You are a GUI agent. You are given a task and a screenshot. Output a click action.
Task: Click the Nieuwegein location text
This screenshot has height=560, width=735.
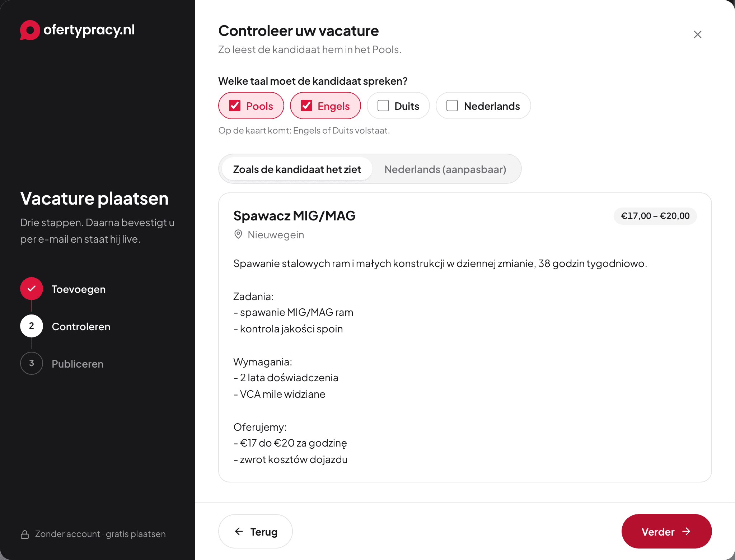point(276,235)
